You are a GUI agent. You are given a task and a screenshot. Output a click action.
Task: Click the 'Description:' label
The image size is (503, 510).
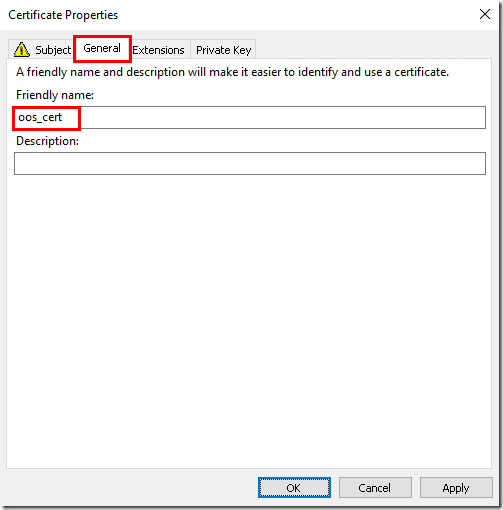coord(47,141)
